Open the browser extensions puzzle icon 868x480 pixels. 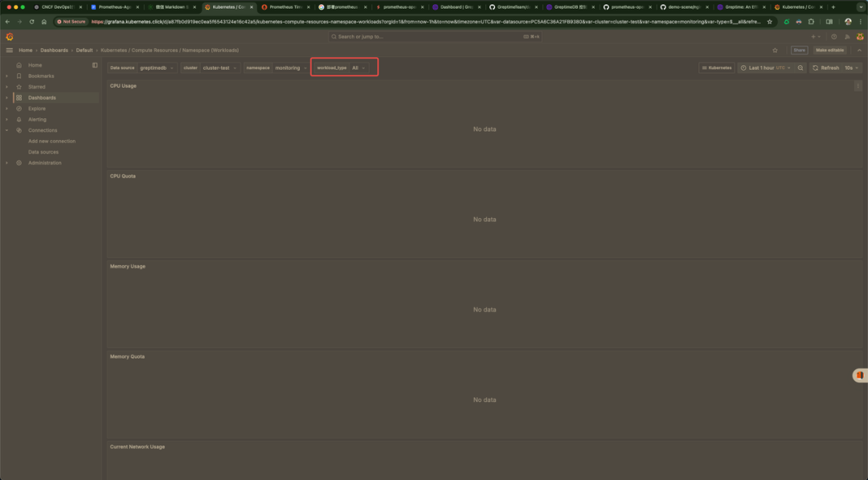pos(811,22)
